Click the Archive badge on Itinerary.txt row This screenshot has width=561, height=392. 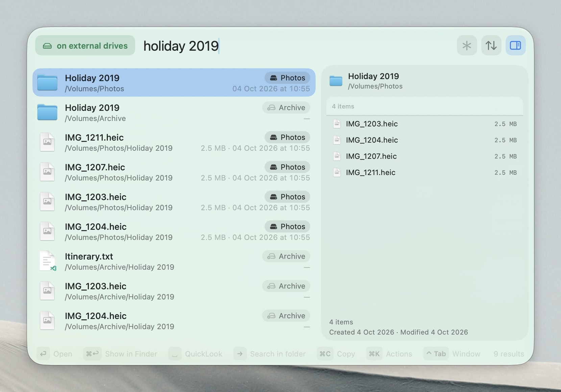point(286,256)
